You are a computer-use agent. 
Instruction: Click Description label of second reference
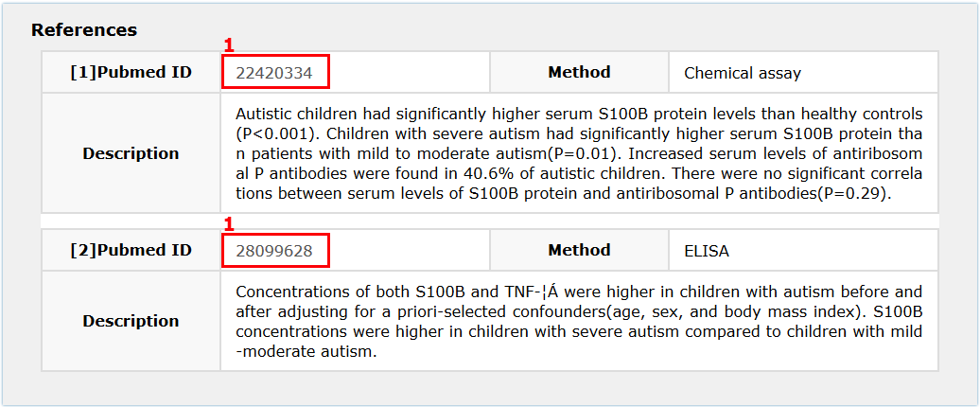tap(131, 321)
